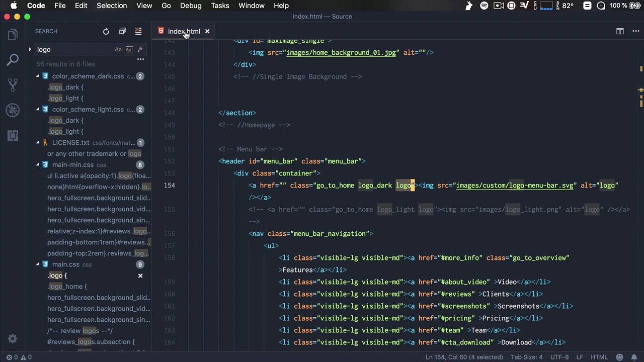The height and width of the screenshot is (362, 644).
Task: Open the Apple menu
Action: (14, 6)
